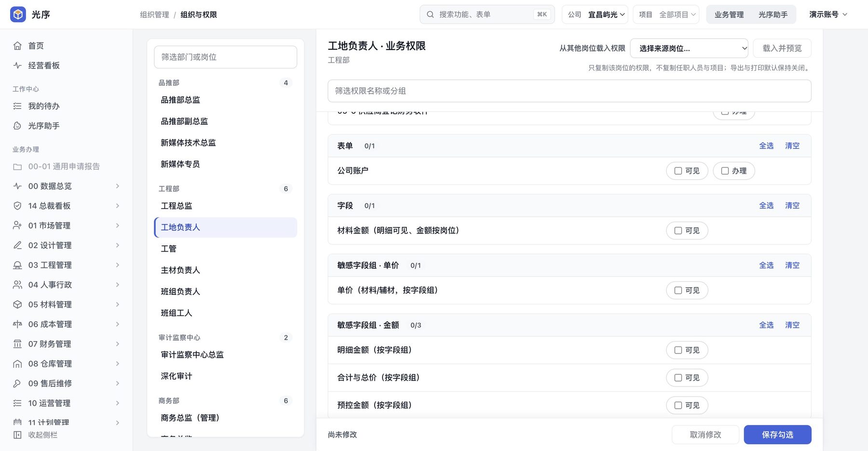Open the 首页 home icon
The image size is (868, 451).
coord(17,46)
